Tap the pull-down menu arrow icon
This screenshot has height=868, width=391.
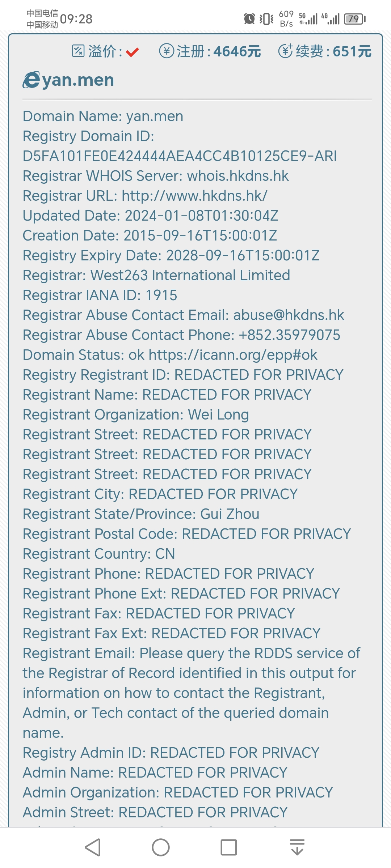pos(297,847)
